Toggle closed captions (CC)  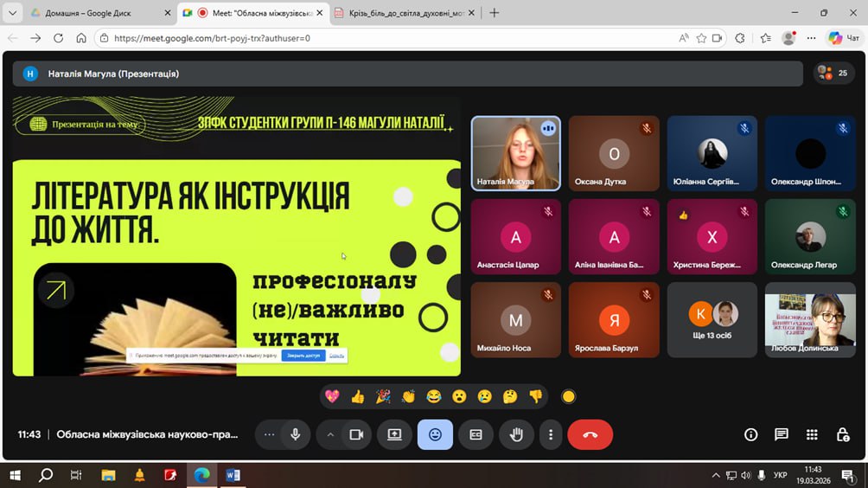pyautogui.click(x=475, y=434)
